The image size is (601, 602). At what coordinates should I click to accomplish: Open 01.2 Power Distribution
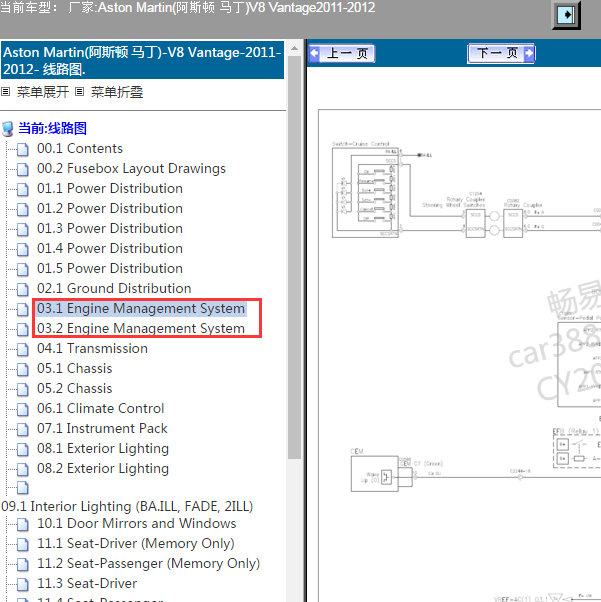[x=110, y=208]
